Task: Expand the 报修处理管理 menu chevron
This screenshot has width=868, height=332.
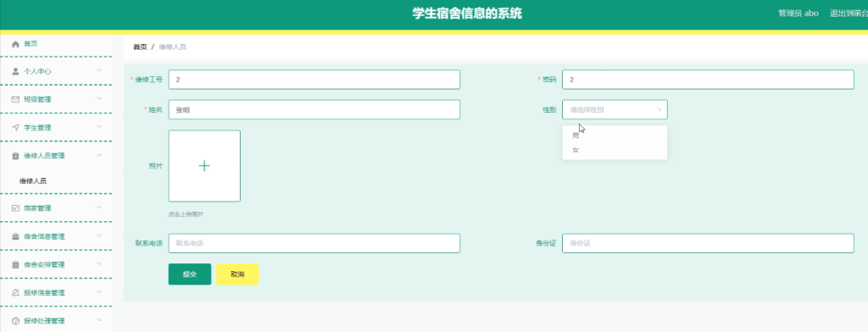Action: (99, 320)
